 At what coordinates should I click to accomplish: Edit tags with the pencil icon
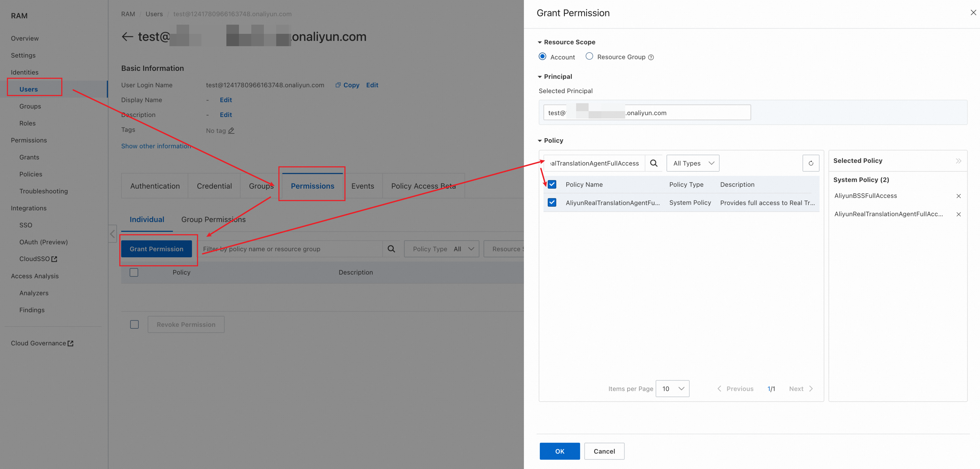tap(231, 130)
